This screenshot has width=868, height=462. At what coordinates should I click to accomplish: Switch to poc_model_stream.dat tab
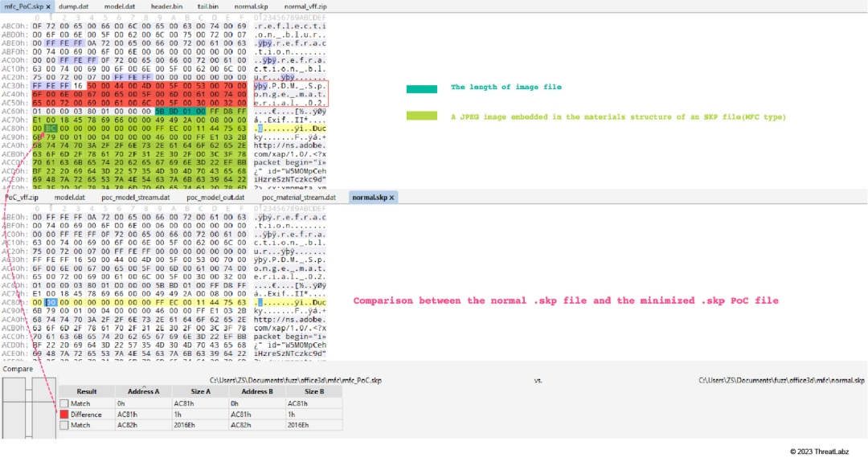136,197
